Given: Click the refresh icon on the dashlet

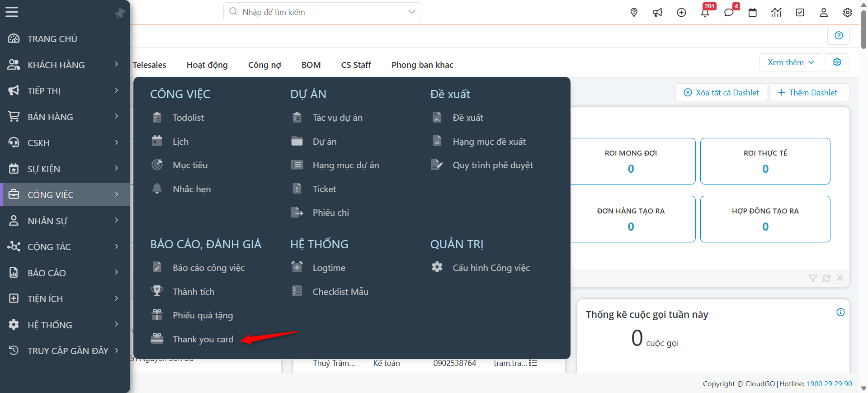Looking at the screenshot, I should pyautogui.click(x=826, y=278).
